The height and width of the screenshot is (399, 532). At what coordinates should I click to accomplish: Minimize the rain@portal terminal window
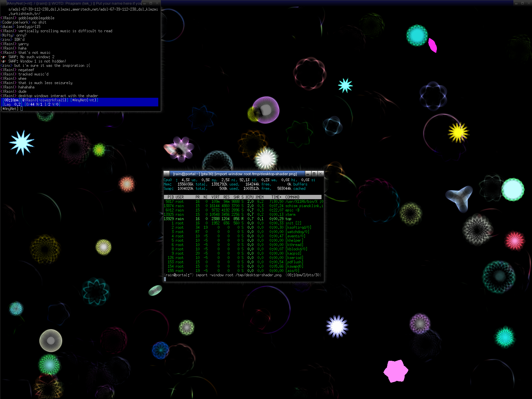[x=308, y=174]
